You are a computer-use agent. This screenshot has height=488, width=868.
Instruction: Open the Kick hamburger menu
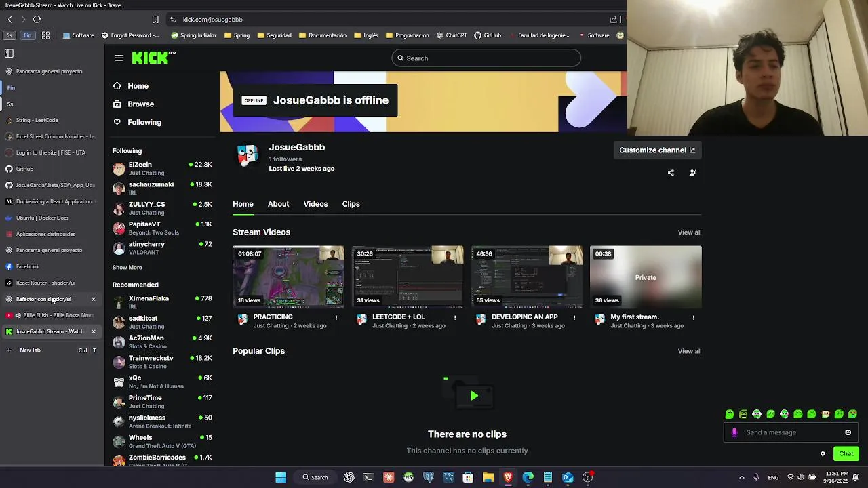(x=119, y=58)
